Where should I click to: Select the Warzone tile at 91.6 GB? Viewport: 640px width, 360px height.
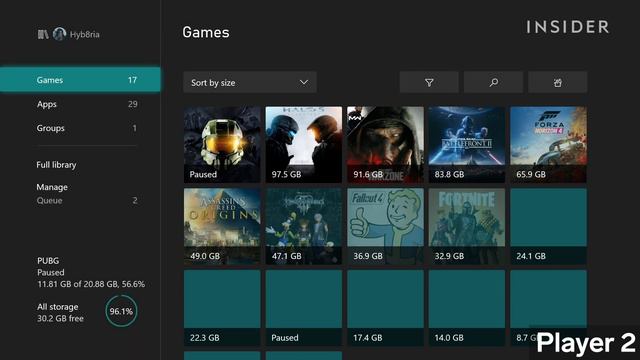[x=385, y=144]
